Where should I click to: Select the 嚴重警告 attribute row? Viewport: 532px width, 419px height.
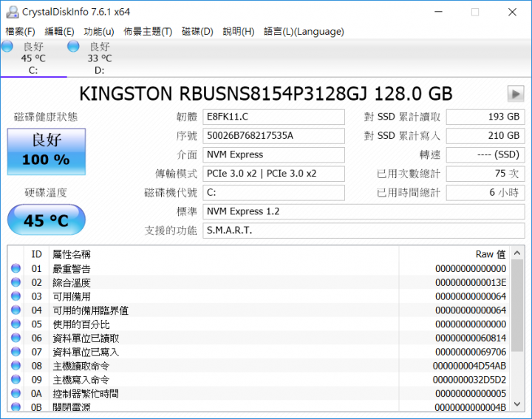(x=259, y=268)
